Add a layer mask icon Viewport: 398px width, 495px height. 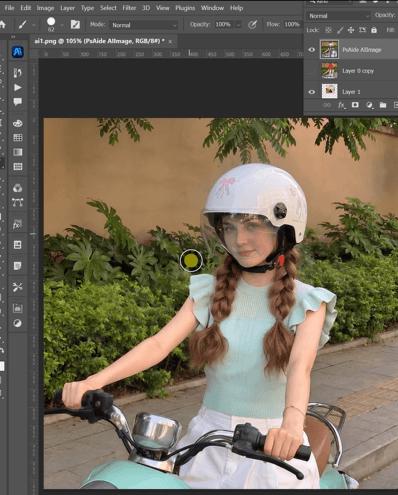(355, 105)
